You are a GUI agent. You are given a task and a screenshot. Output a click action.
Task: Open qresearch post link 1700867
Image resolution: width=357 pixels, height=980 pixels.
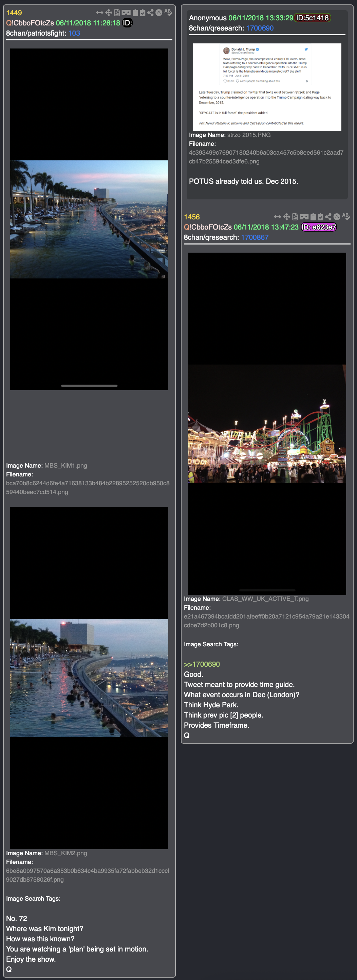tap(255, 237)
